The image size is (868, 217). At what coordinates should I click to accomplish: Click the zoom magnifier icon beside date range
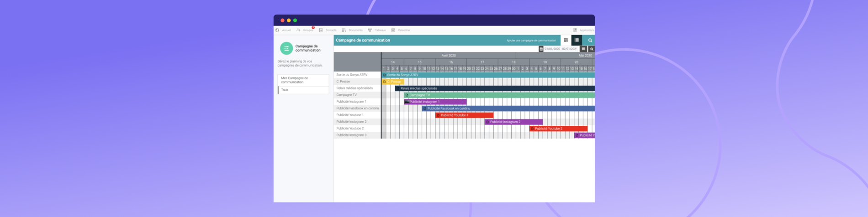(592, 49)
